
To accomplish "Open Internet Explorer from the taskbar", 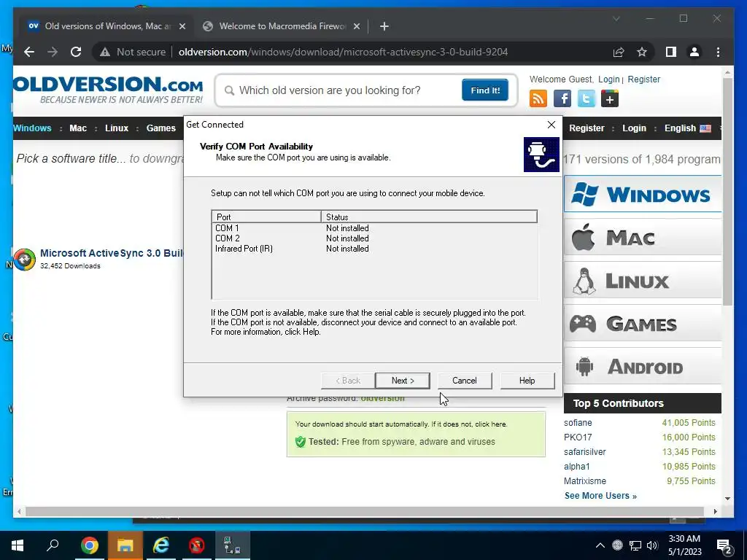I will [161, 545].
